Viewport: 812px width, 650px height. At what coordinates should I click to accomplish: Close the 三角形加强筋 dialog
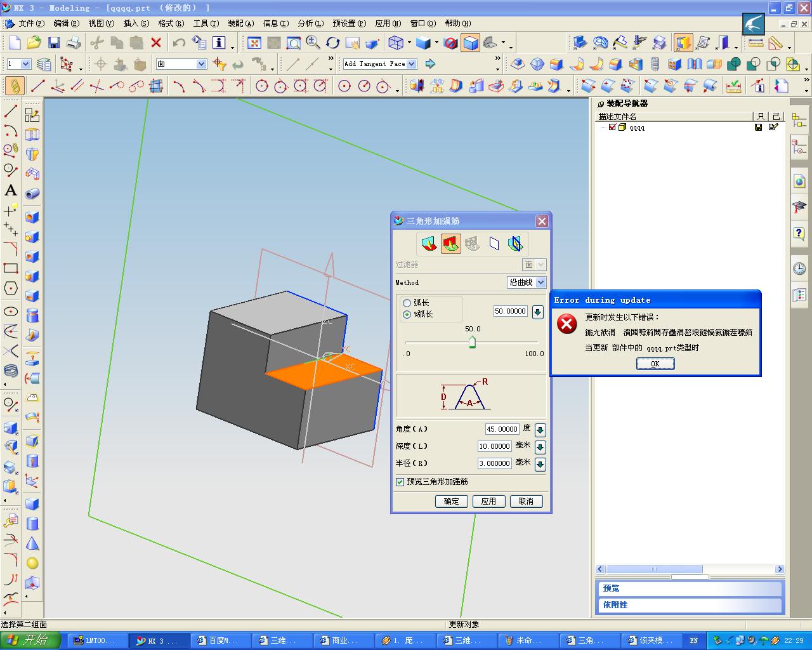[x=542, y=221]
